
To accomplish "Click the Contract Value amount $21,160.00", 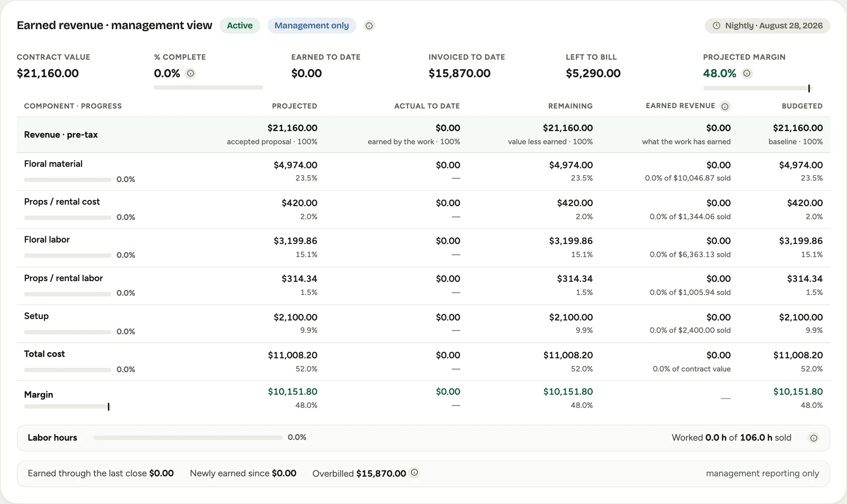I will click(48, 73).
